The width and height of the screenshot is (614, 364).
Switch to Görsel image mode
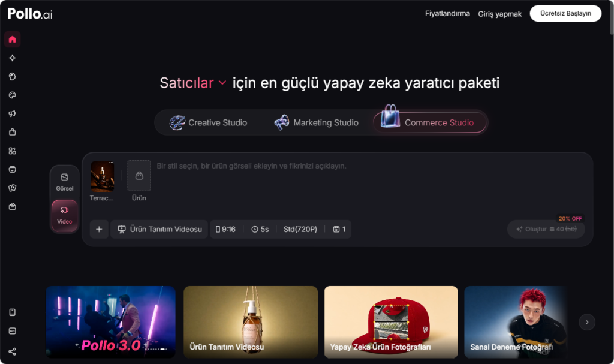click(x=65, y=182)
